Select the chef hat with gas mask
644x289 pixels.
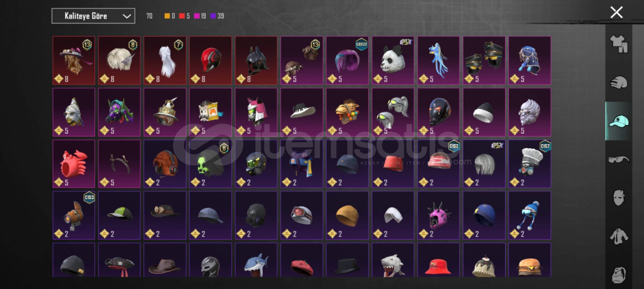(x=530, y=164)
